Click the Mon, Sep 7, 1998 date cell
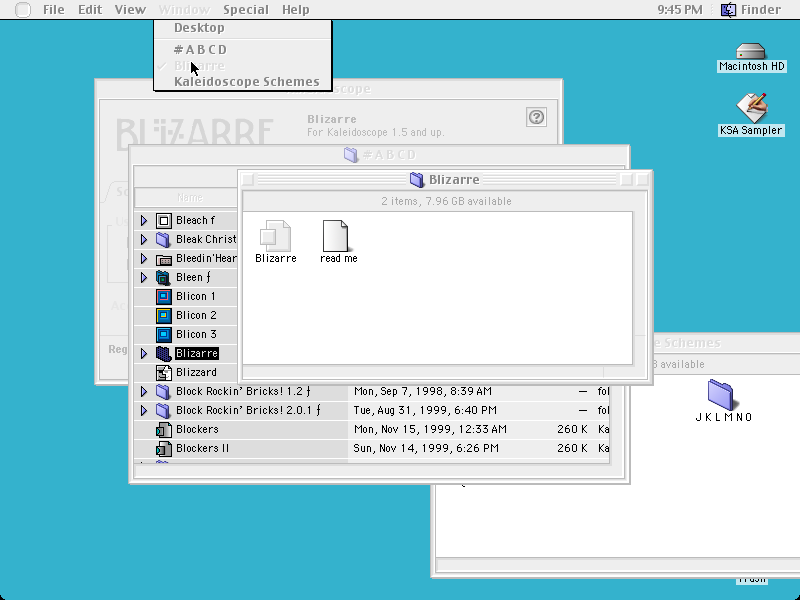800x600 pixels. pos(422,391)
